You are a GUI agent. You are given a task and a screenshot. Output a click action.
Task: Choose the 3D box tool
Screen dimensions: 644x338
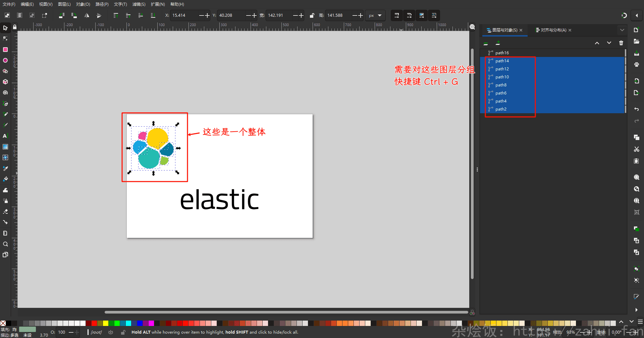(x=5, y=82)
